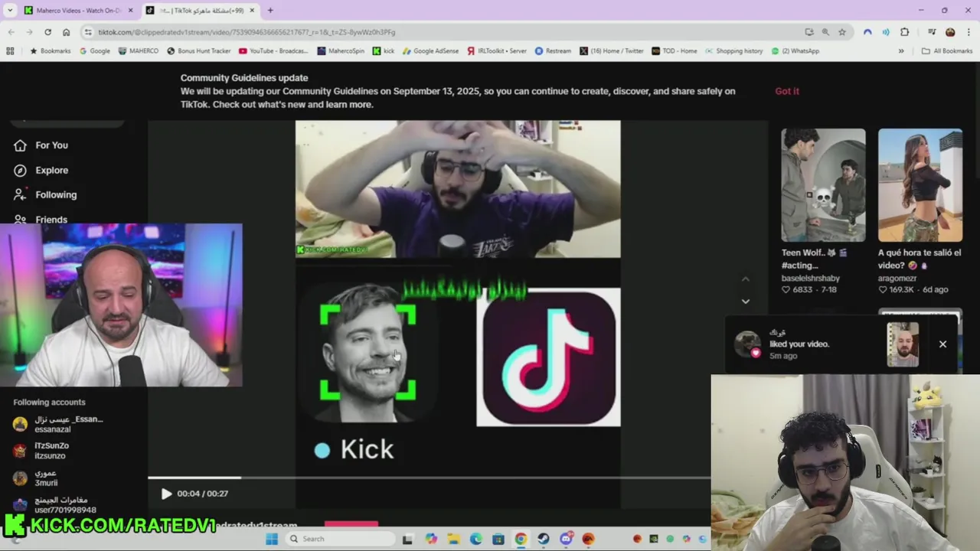Open Restream bookmark
This screenshot has height=551, width=980.
coord(553,51)
